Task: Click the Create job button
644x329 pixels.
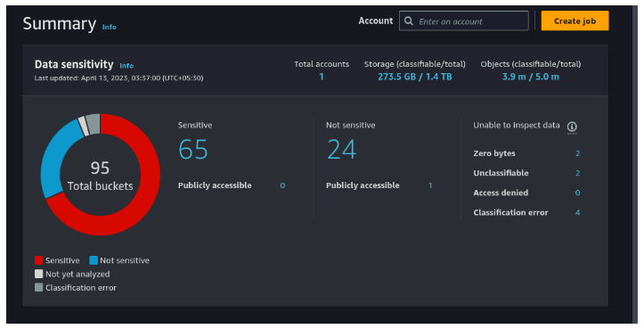Action: point(575,21)
